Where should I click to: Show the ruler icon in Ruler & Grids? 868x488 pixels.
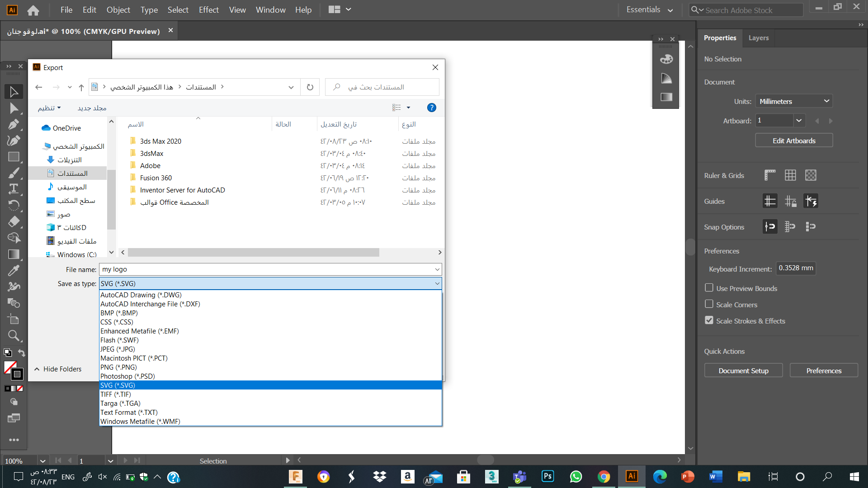770,175
